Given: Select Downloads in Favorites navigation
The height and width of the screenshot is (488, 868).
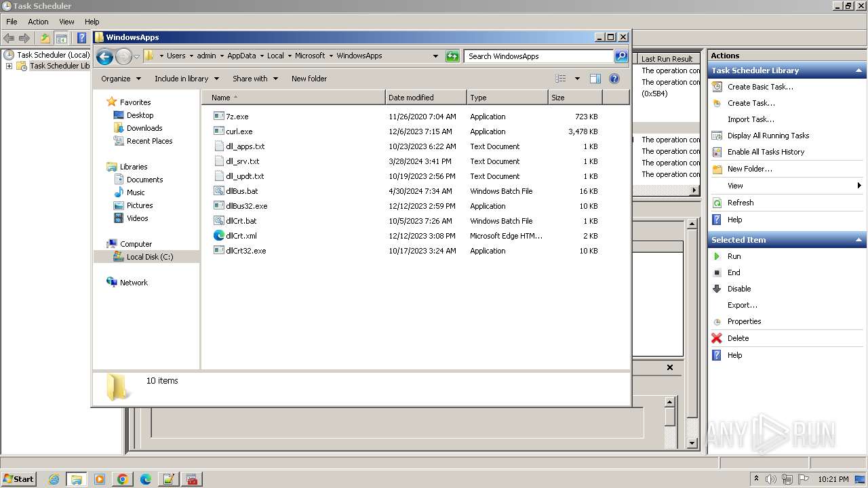Looking at the screenshot, I should 144,128.
